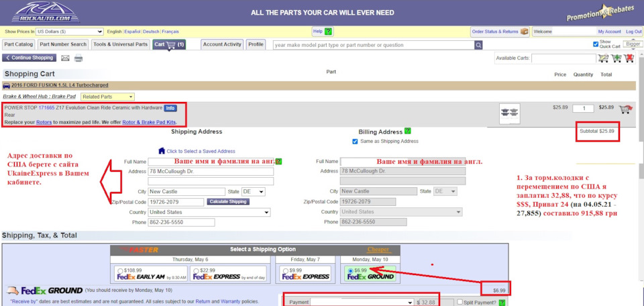
Task: Open the Available Carts dropdown
Action: click(563, 58)
